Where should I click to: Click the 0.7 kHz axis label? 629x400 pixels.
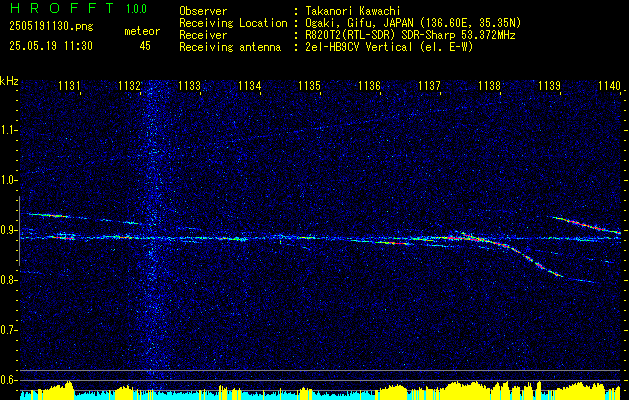(x=8, y=330)
